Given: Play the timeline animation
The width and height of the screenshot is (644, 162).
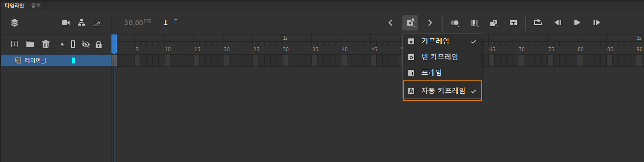Looking at the screenshot, I should 577,23.
